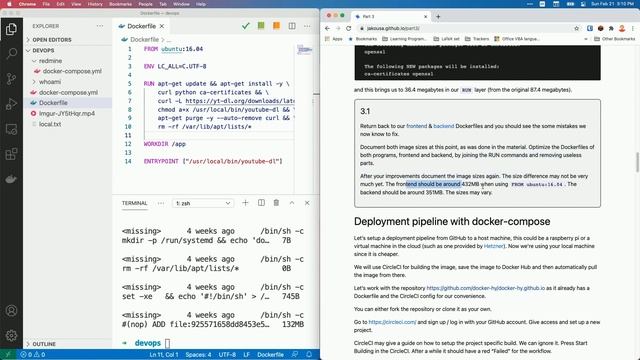Open the terminal shell selector dropdown
Screen dimensions: 640x360
pyautogui.click(x=203, y=203)
